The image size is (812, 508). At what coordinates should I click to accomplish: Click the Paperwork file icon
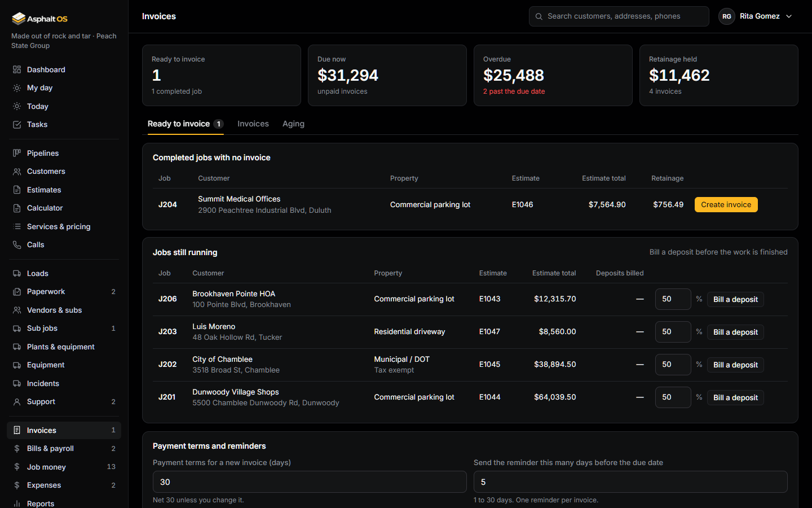tap(17, 292)
